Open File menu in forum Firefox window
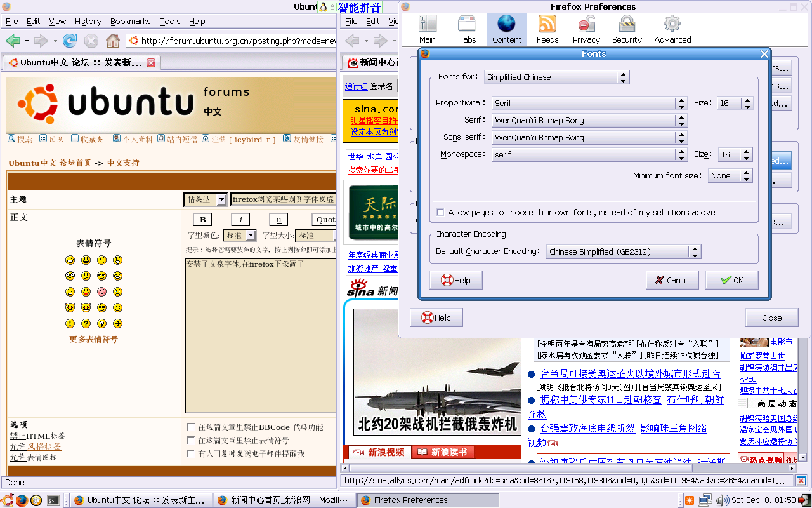Viewport: 812px width, 508px height. click(x=12, y=21)
